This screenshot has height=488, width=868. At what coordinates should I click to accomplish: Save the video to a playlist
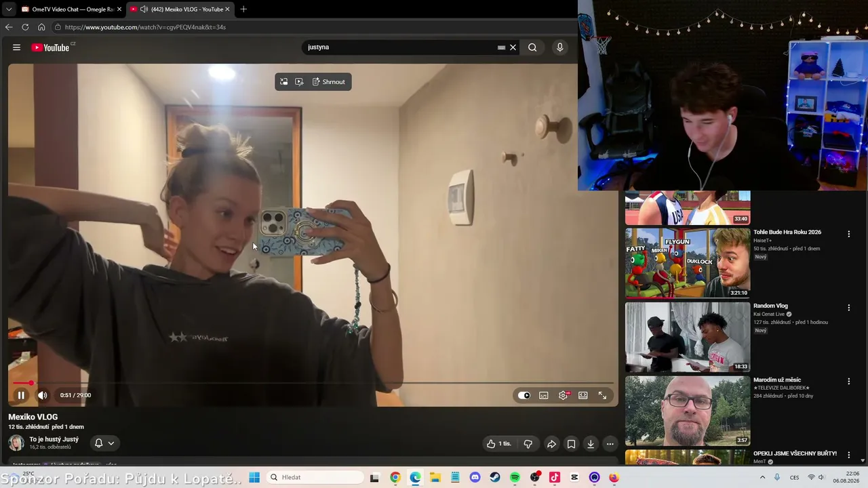click(571, 444)
